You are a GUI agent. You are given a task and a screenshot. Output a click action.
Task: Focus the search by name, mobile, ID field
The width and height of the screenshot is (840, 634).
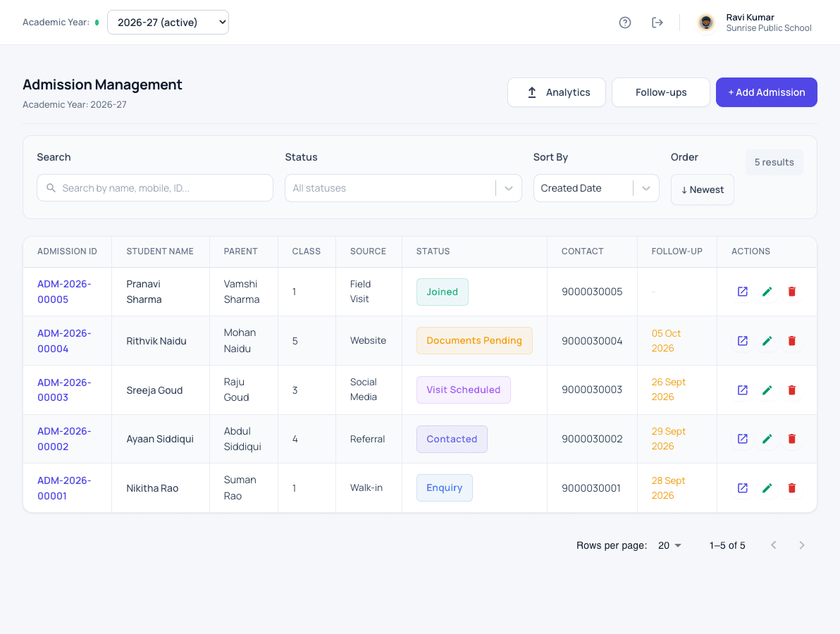pyautogui.click(x=155, y=188)
